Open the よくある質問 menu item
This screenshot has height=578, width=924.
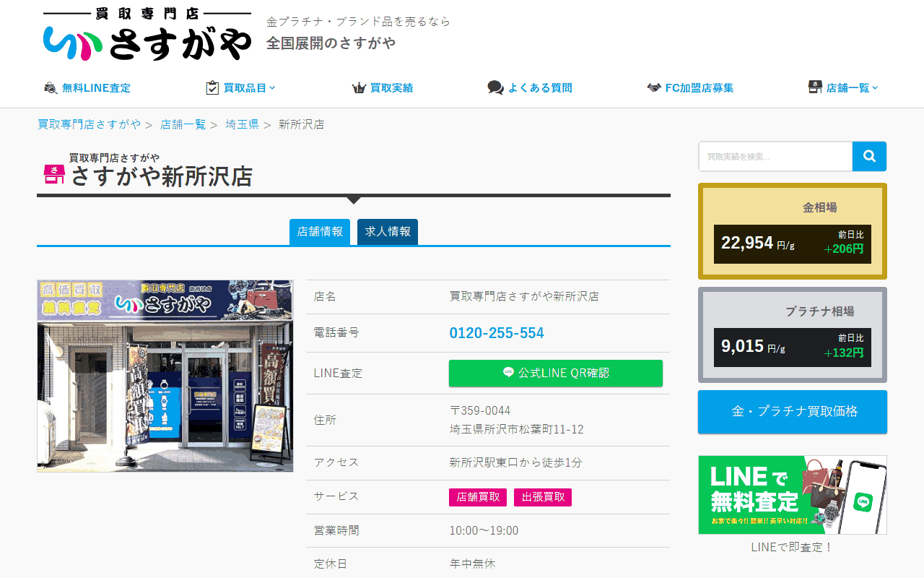tap(540, 88)
